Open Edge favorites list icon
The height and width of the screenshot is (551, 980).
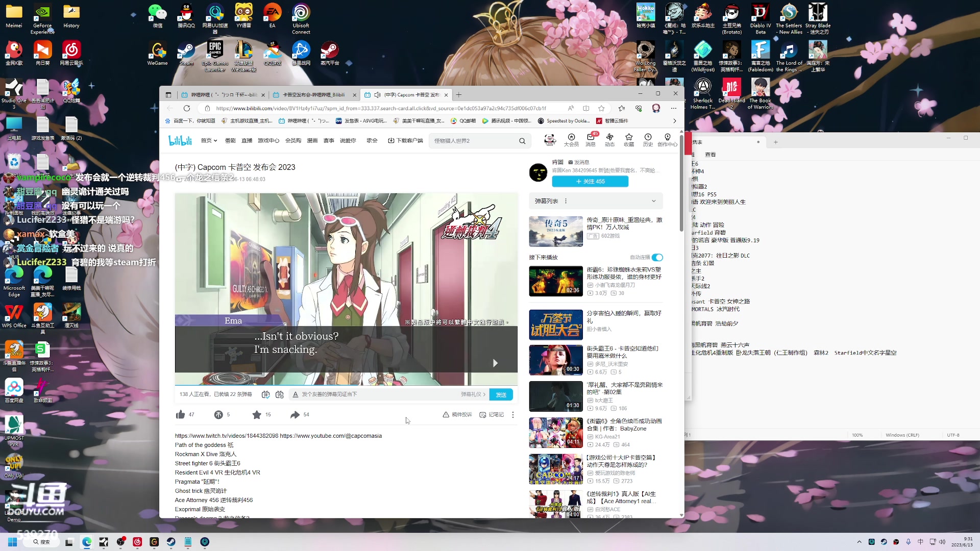pos(621,108)
